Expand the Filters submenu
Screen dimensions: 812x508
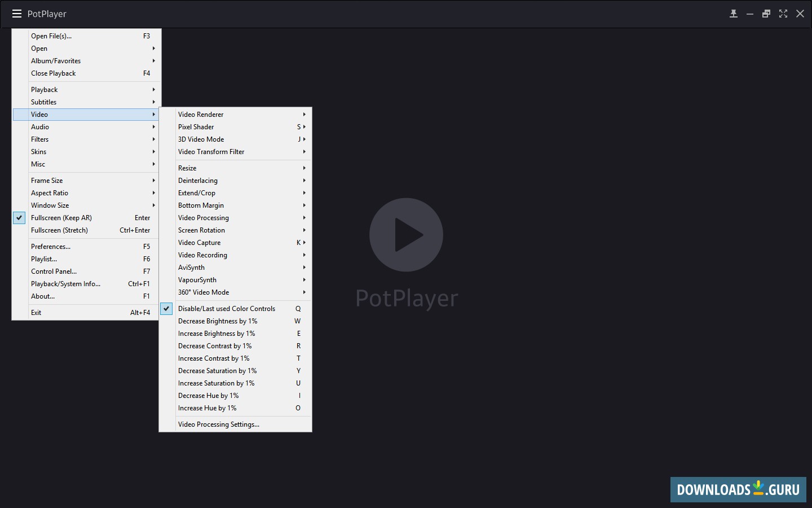[x=86, y=139]
